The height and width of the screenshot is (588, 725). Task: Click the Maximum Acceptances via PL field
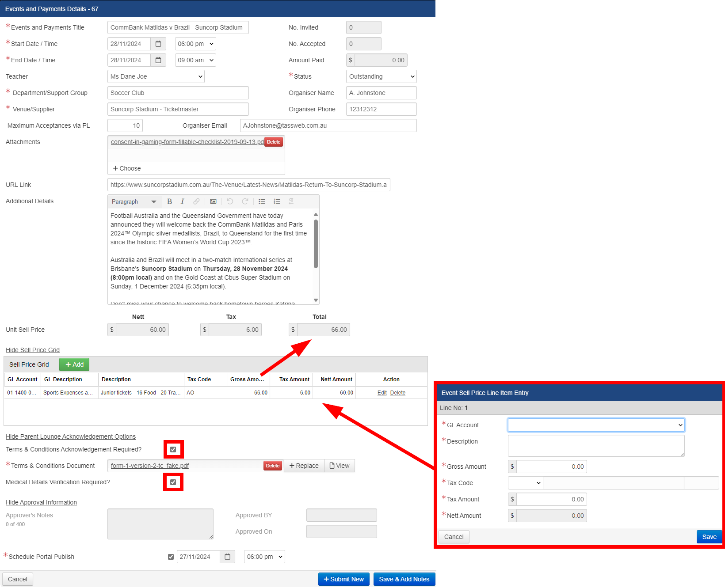125,125
